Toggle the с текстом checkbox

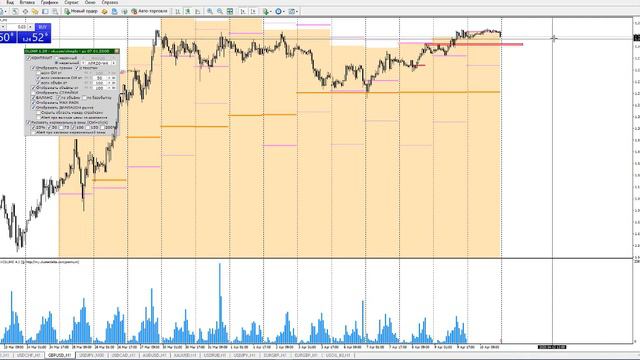click(77, 68)
